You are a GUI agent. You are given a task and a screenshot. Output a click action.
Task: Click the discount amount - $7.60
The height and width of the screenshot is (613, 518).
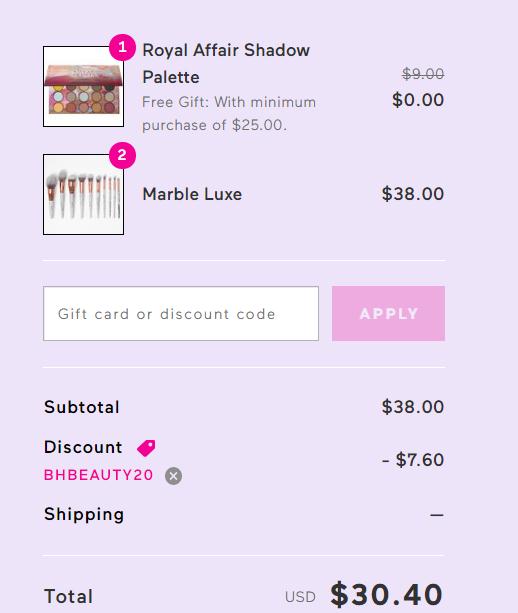[x=413, y=460]
